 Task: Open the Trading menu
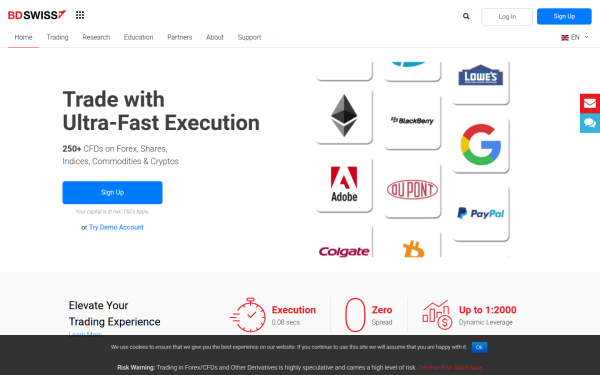click(57, 37)
